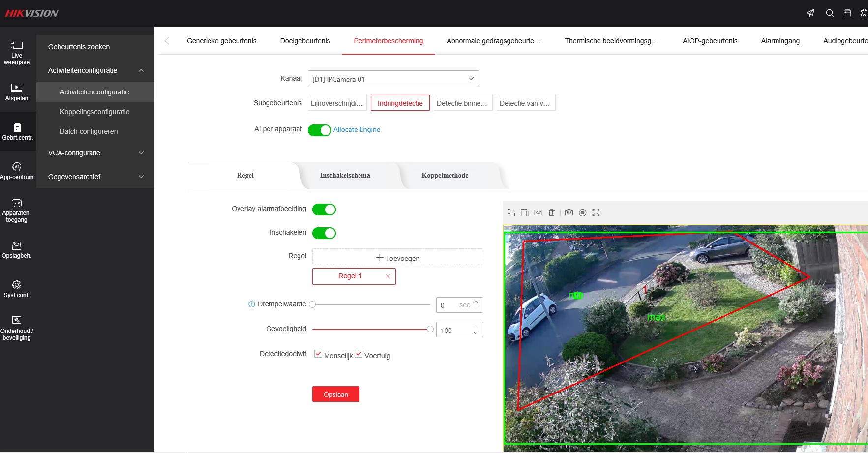This screenshot has height=453, width=868.
Task: Click the camera snapshot icon above the preview
Action: click(569, 212)
